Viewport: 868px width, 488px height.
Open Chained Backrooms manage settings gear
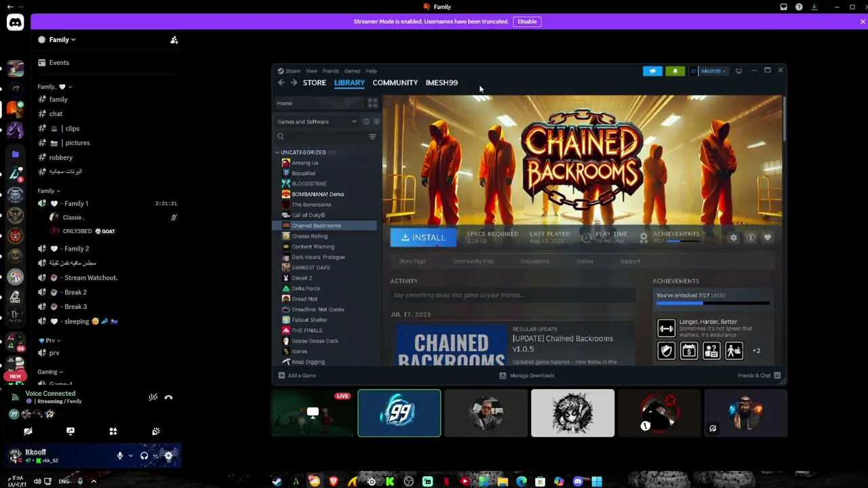coord(733,237)
